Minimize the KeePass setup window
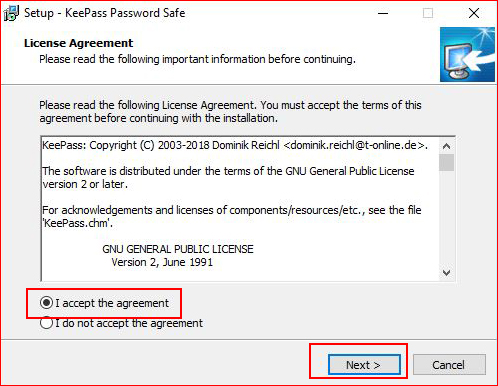Viewport: 498px width, 386px height. [x=383, y=13]
